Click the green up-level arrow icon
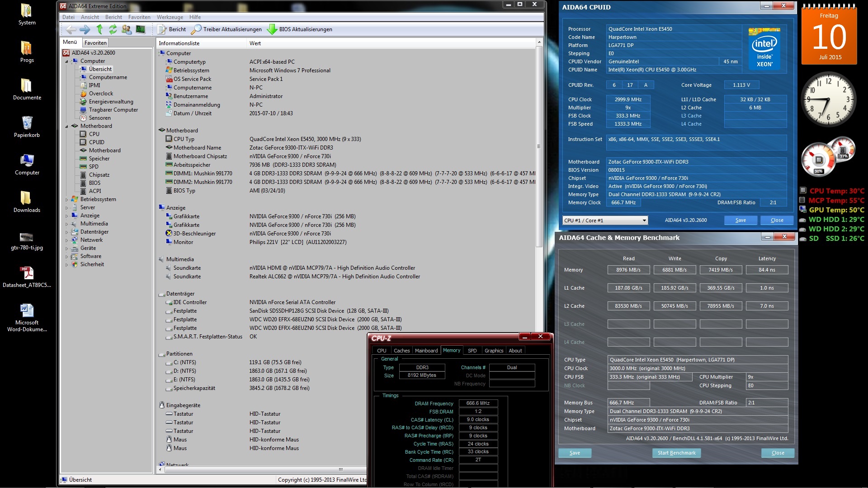The image size is (868, 488). (99, 29)
